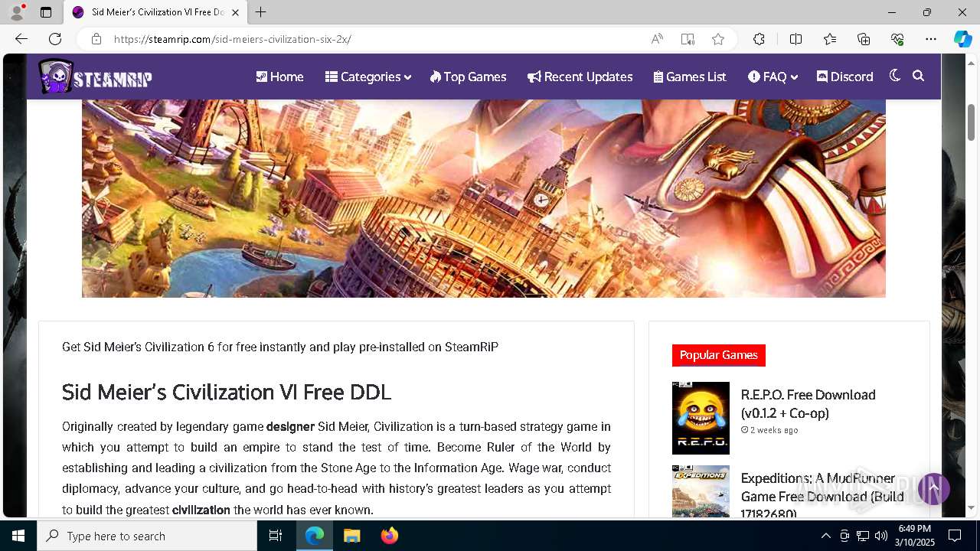Click the address bar URL

pyautogui.click(x=233, y=39)
